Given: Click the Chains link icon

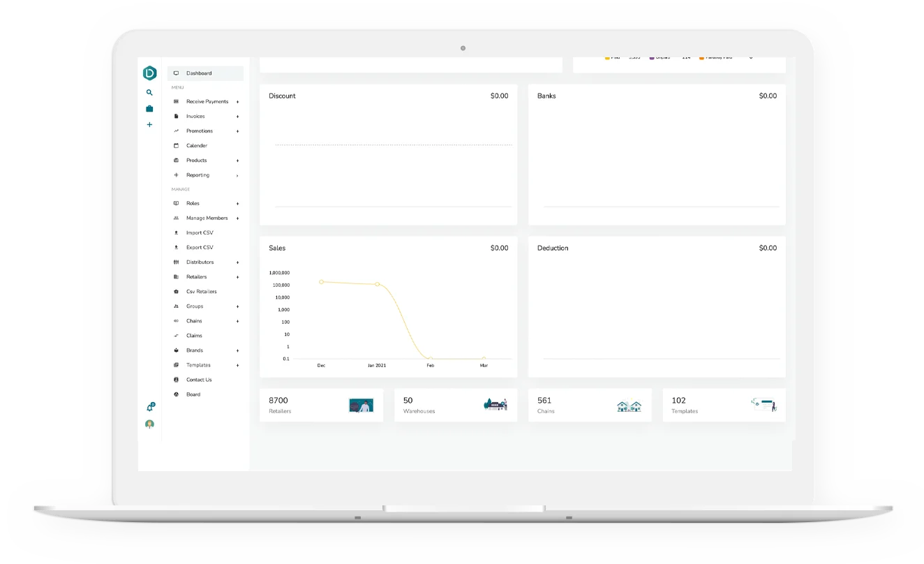Looking at the screenshot, I should (176, 321).
